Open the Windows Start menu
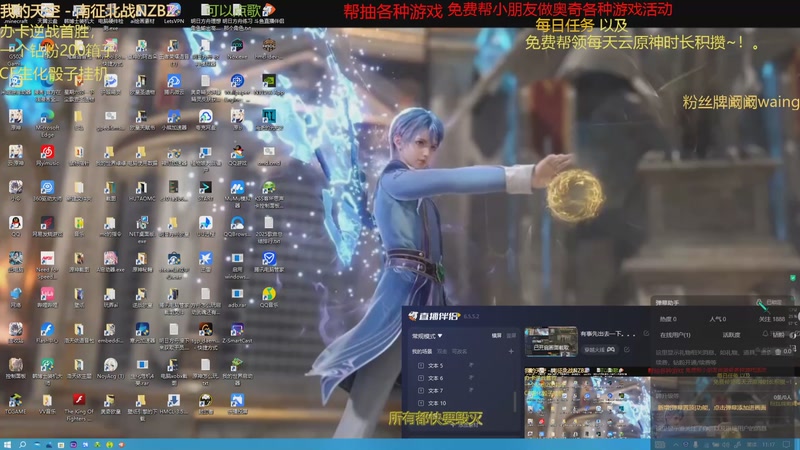The image size is (800, 450). (7, 444)
